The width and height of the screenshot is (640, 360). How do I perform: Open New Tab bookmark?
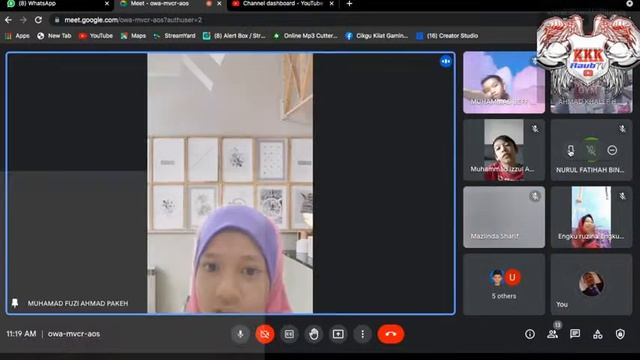tap(54, 36)
